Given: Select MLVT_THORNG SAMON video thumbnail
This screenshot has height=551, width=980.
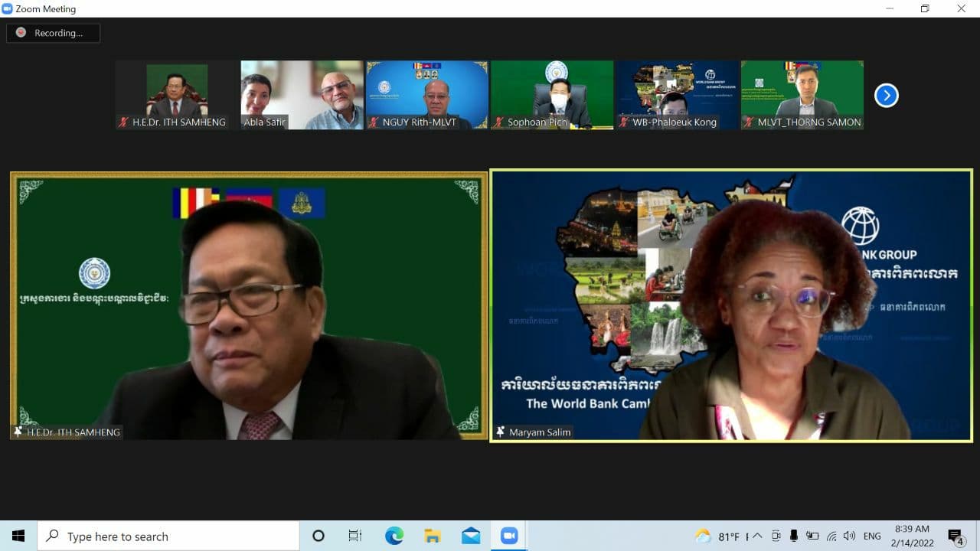Looking at the screenshot, I should (802, 95).
